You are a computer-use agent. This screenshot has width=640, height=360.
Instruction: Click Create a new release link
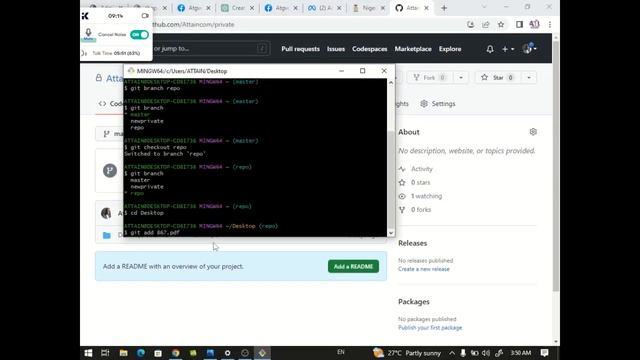[424, 269]
